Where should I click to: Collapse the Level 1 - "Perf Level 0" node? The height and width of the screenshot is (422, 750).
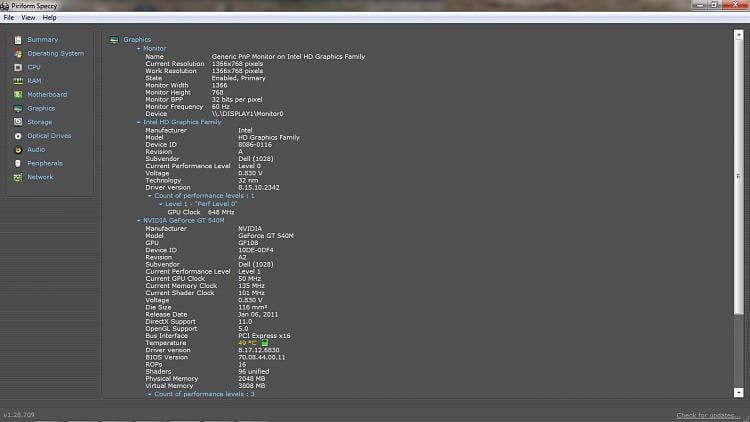tap(161, 204)
